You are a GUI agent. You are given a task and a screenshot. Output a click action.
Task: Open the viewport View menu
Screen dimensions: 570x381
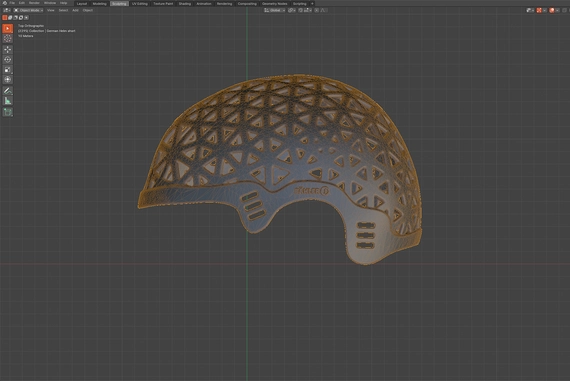[51, 10]
